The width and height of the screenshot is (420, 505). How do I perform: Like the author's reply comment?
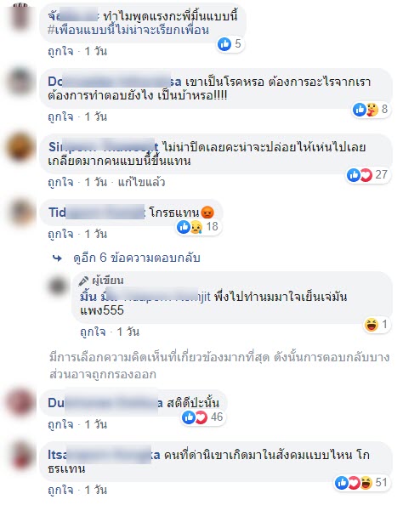click(93, 332)
